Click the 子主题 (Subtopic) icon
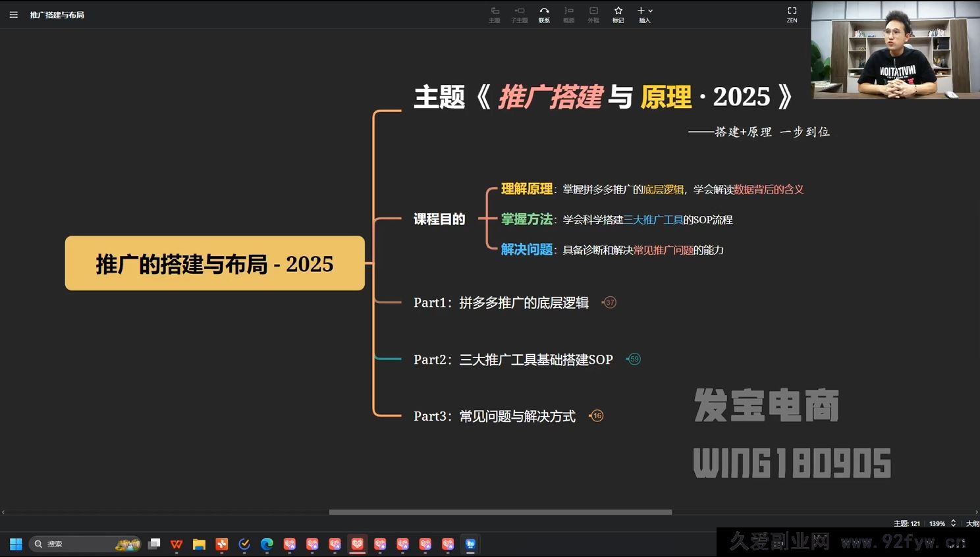This screenshot has width=980, height=557. (519, 14)
